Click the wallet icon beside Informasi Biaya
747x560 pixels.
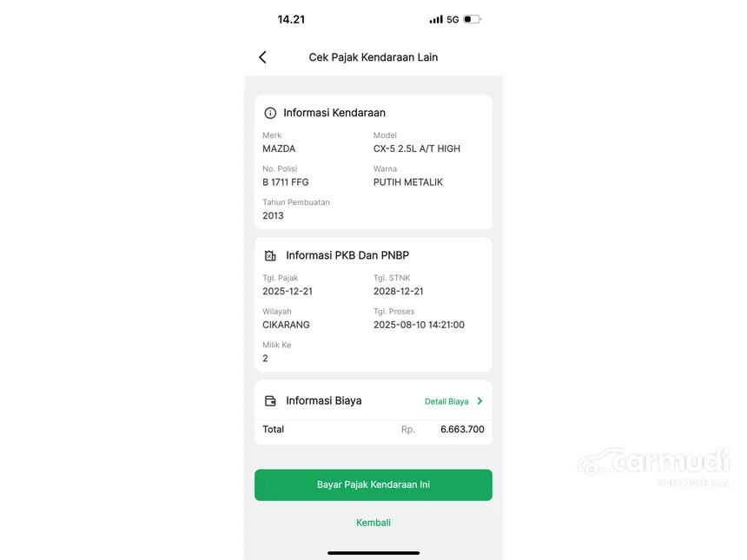coord(270,401)
